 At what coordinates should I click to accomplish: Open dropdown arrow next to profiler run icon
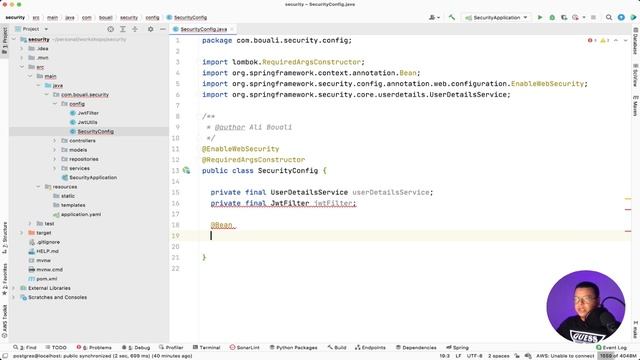tap(584, 18)
